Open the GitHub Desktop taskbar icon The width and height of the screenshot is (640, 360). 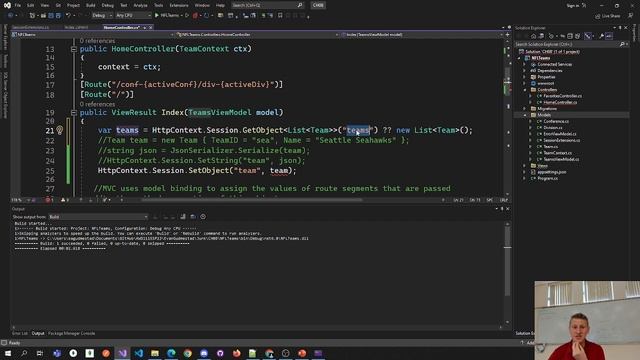220,353
